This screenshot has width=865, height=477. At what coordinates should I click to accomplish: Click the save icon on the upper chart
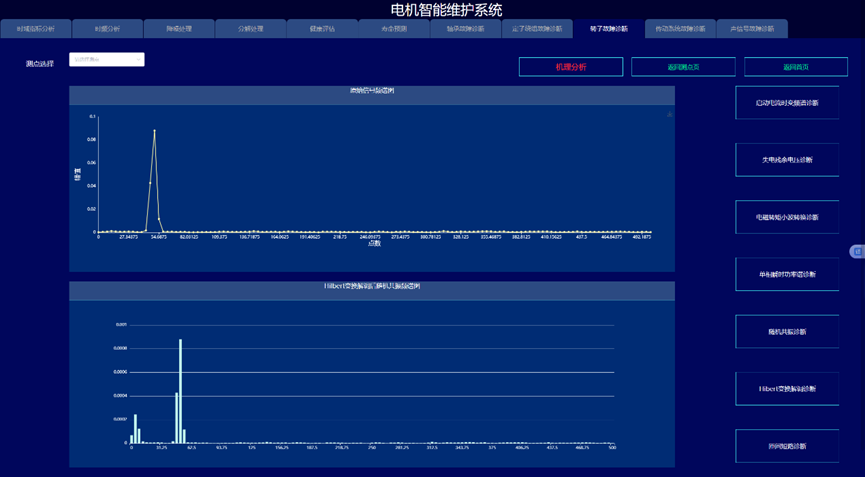[x=669, y=115]
